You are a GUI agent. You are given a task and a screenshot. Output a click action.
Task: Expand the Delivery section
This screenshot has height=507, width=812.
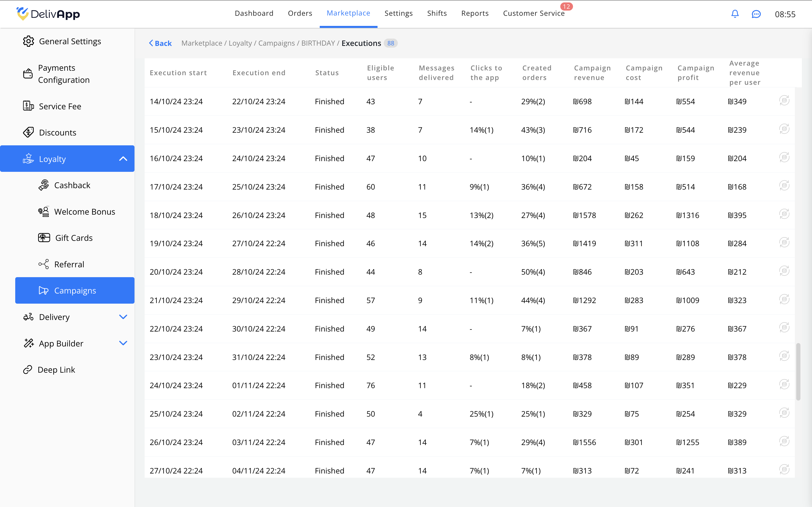(x=123, y=317)
